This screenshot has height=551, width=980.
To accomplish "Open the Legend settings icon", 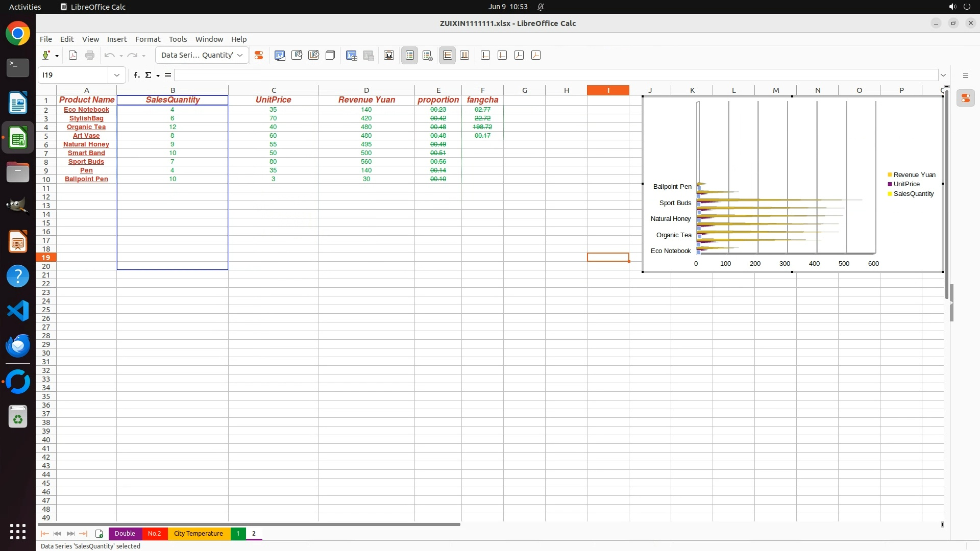I will 428,55.
